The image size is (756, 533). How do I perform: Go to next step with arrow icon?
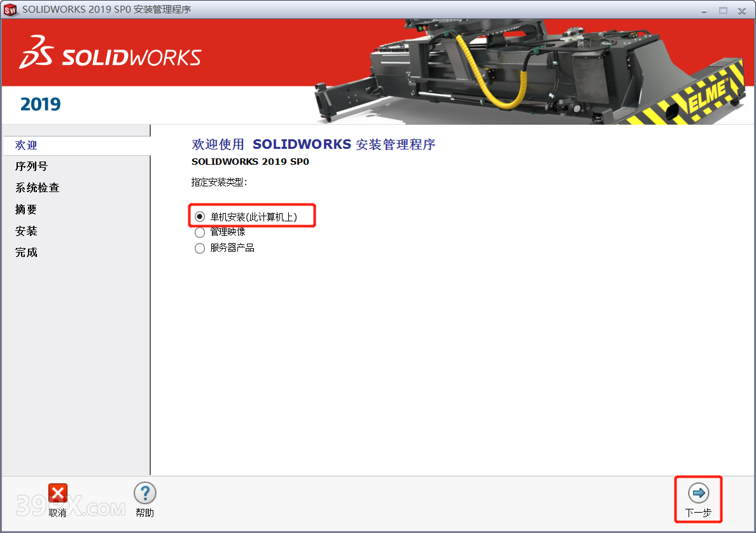click(698, 493)
